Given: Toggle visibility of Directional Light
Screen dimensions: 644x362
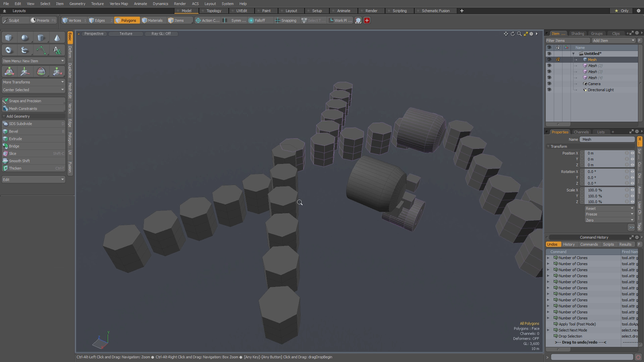Looking at the screenshot, I should [549, 90].
